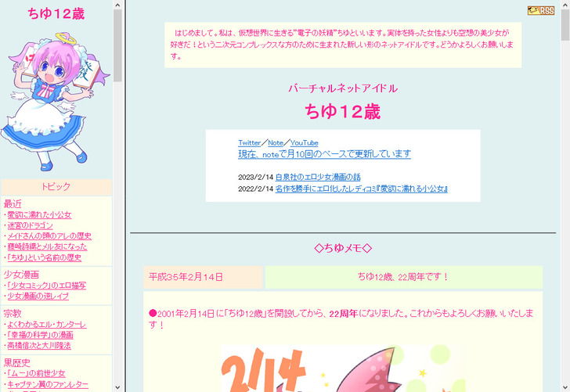The image size is (570, 392).
Task: Click sidebar scrollbar up arrow
Action: [x=118, y=5]
